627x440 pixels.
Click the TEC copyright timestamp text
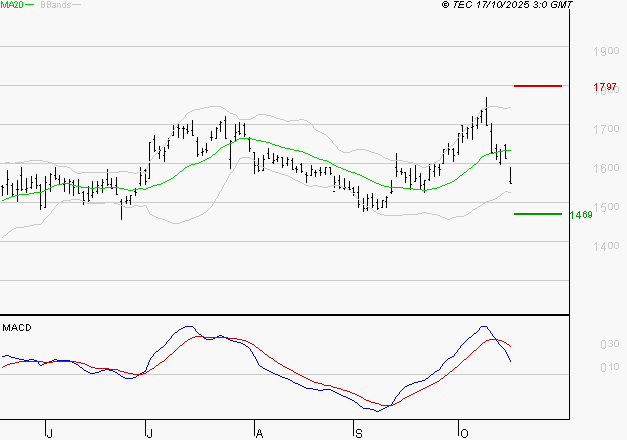point(507,6)
